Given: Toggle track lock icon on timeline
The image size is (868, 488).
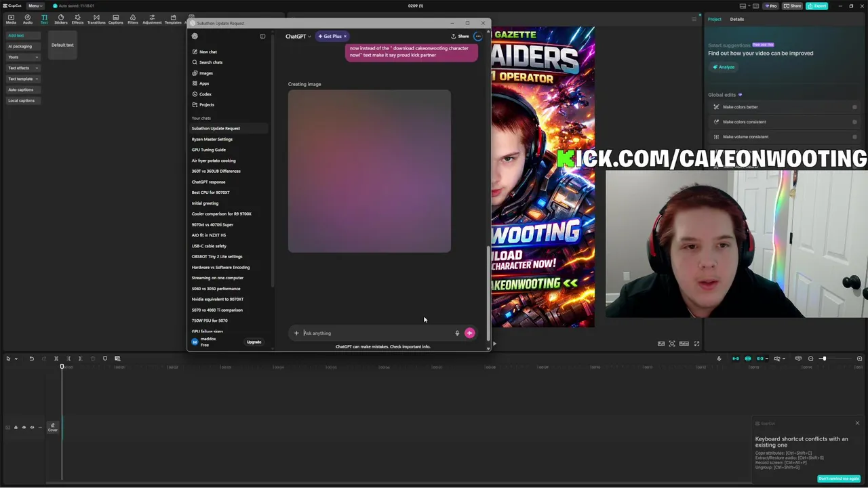Looking at the screenshot, I should pos(16,428).
